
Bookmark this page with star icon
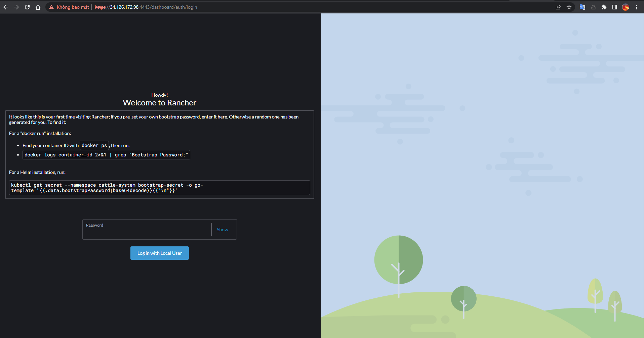569,7
